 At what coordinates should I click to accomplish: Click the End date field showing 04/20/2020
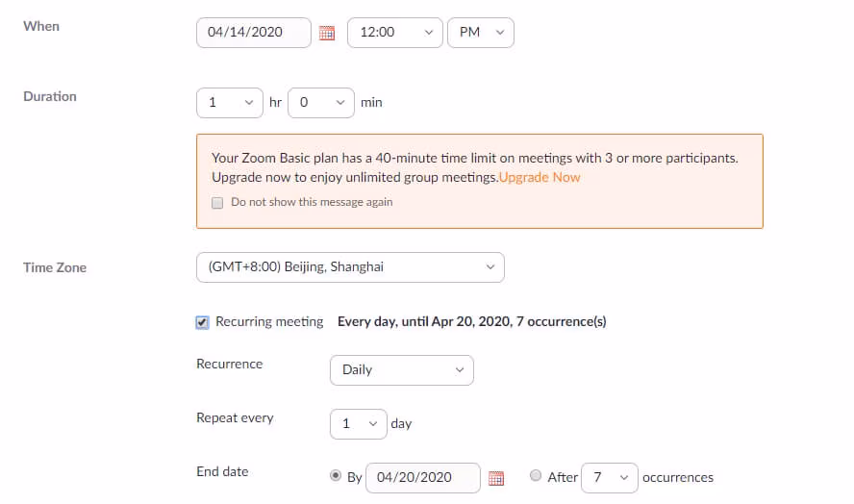click(422, 477)
